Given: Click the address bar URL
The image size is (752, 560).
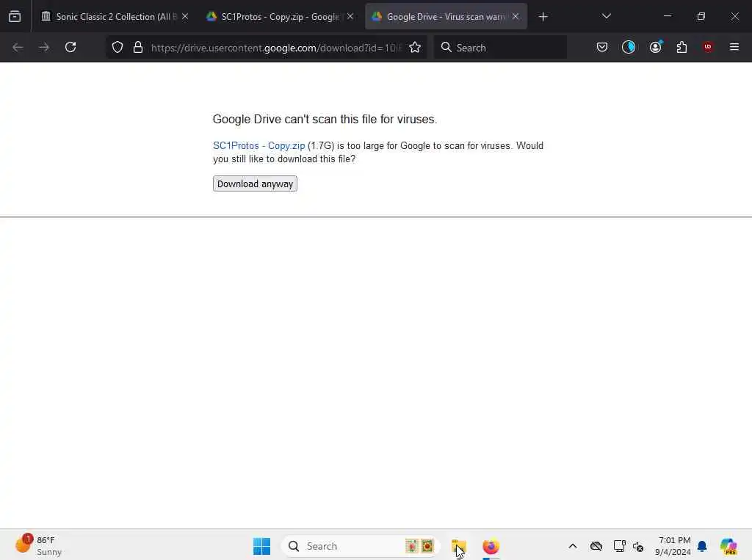Looking at the screenshot, I should 276,48.
